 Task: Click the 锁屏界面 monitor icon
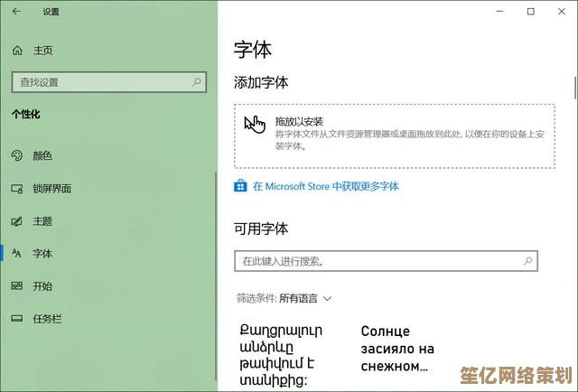(x=16, y=189)
